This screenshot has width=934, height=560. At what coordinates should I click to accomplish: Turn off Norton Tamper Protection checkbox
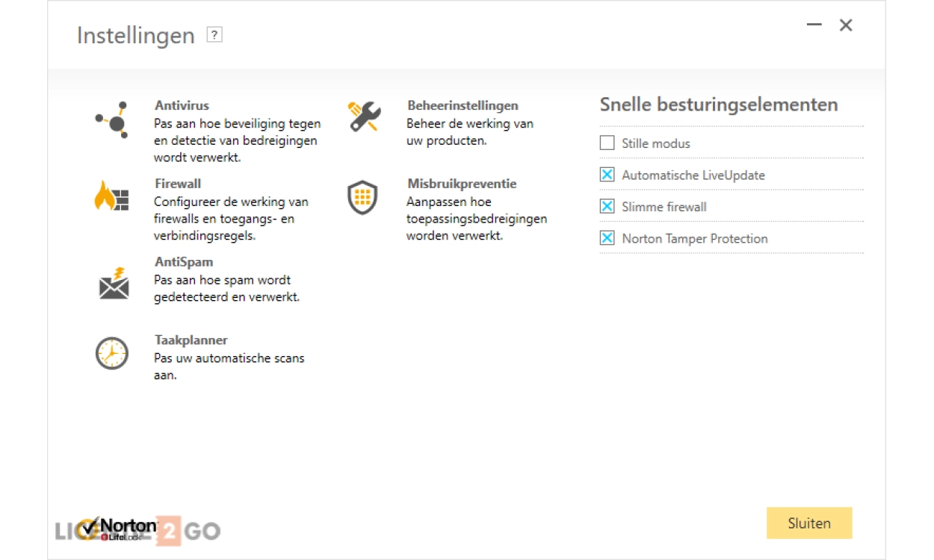click(607, 239)
